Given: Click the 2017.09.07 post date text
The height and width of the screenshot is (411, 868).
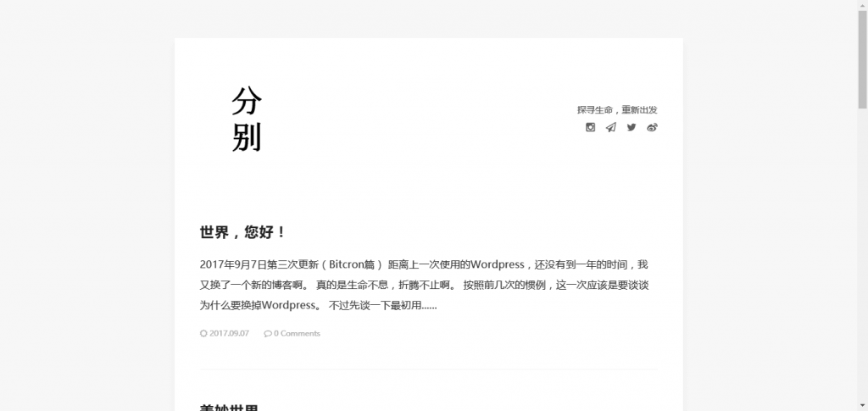Looking at the screenshot, I should (x=229, y=334).
